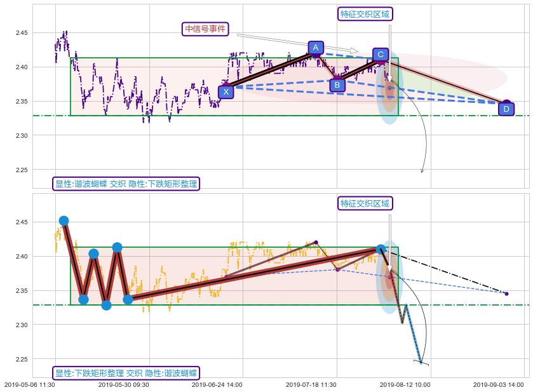The image size is (533, 392).
Task: Click the 2.25 y-axis label in bottom chart
Action: point(23,360)
